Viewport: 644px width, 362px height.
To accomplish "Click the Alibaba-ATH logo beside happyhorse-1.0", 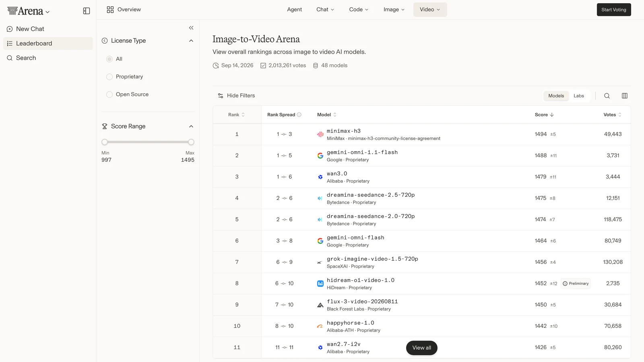I will click(320, 326).
